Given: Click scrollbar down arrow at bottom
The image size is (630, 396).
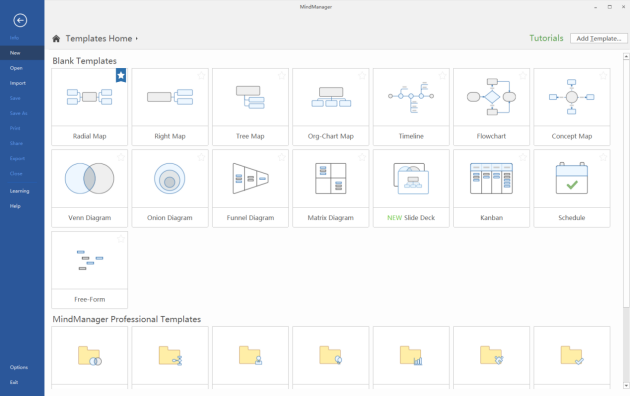Looking at the screenshot, I should point(626,386).
